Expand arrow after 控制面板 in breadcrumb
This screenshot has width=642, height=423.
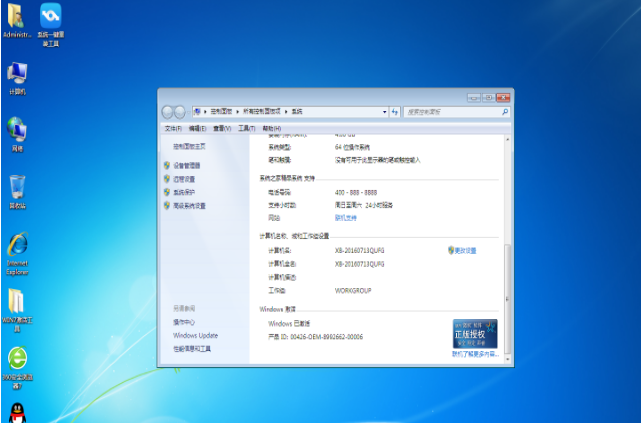click(x=237, y=112)
